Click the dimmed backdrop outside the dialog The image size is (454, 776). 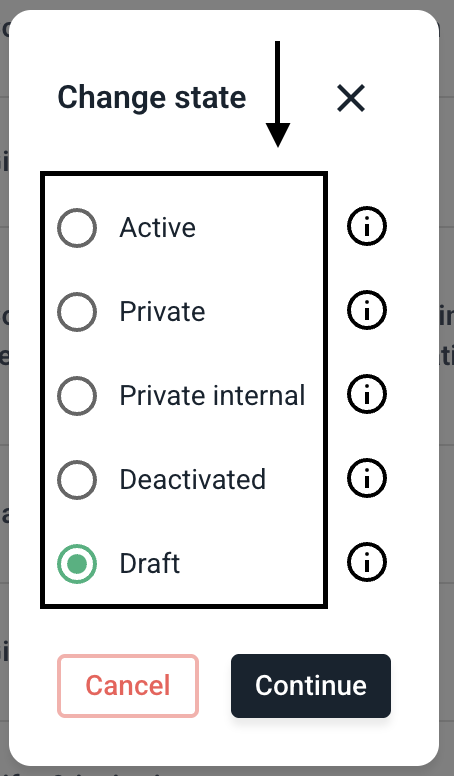click(447, 396)
